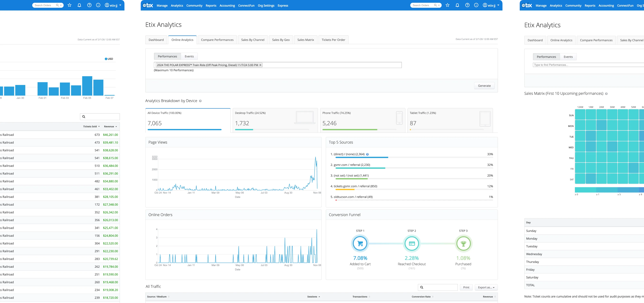Click the Generate button
This screenshot has width=644, height=303.
[x=484, y=85]
